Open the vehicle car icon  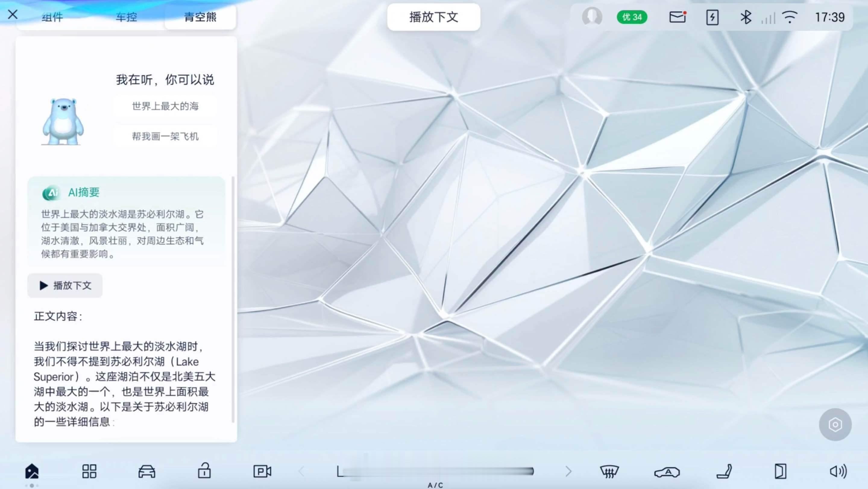click(x=146, y=471)
